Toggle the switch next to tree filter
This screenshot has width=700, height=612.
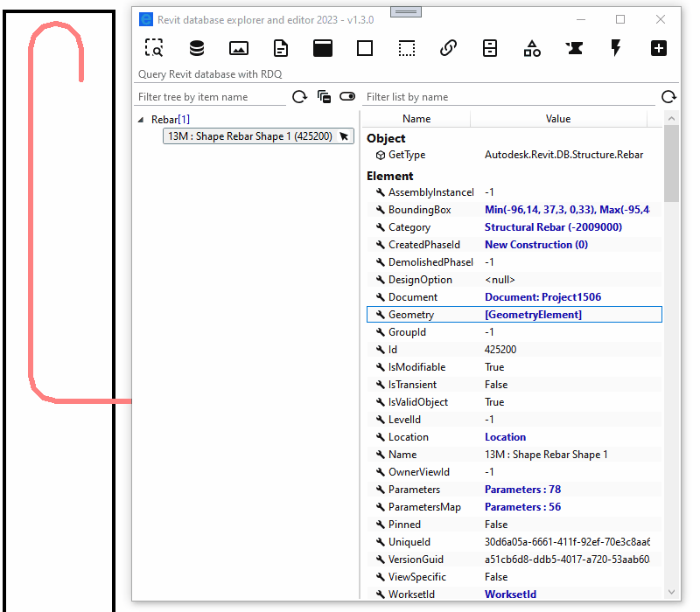tap(347, 96)
